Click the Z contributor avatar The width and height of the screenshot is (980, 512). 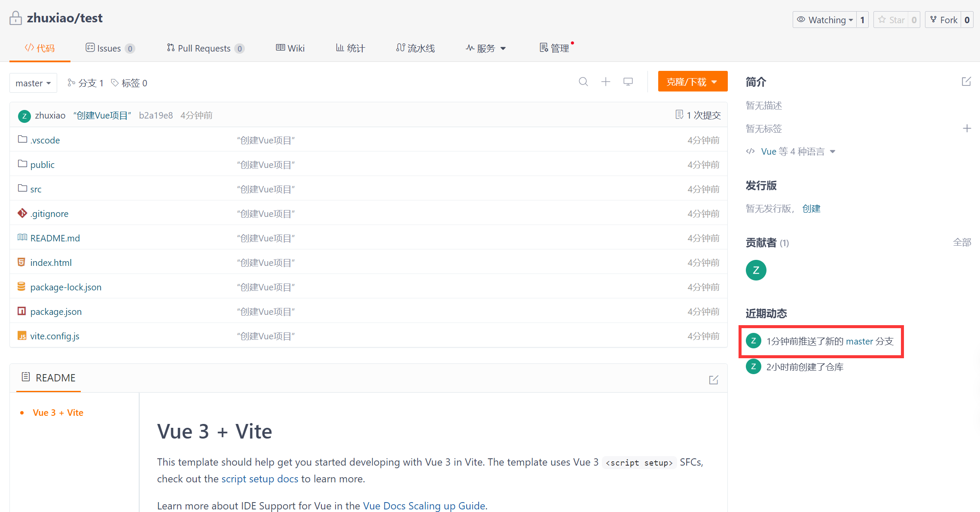click(756, 270)
